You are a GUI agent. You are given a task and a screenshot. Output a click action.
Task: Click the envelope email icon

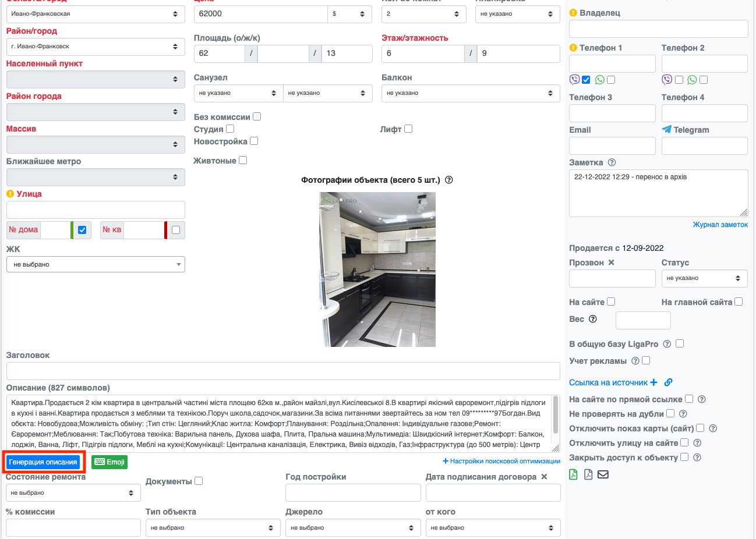[603, 474]
